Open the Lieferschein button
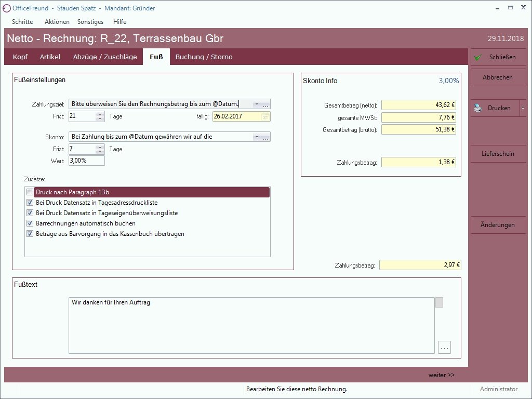 click(498, 154)
